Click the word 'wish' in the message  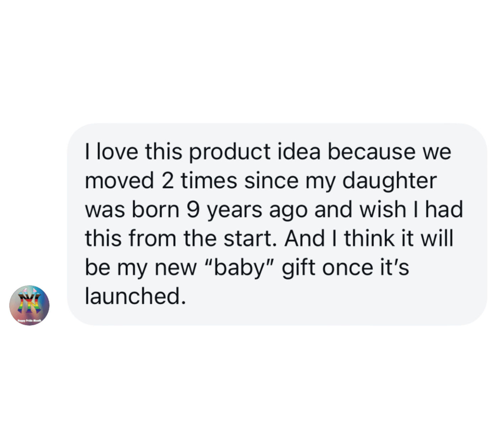(382, 210)
